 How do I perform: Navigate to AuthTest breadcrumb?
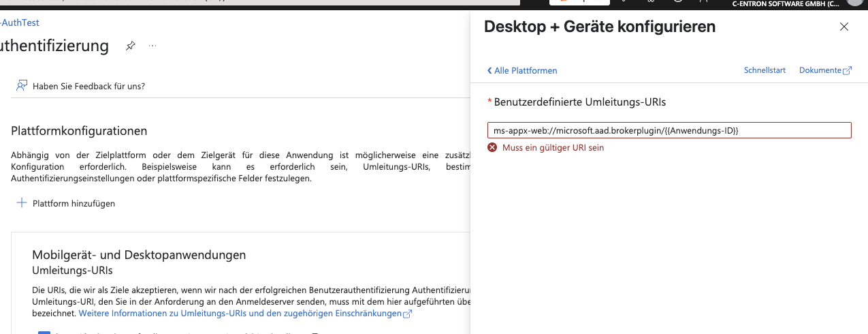tap(20, 22)
